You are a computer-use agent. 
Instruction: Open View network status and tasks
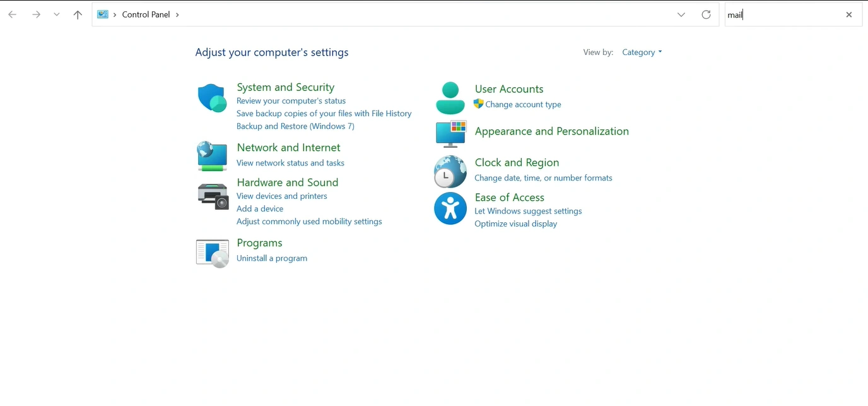(290, 163)
